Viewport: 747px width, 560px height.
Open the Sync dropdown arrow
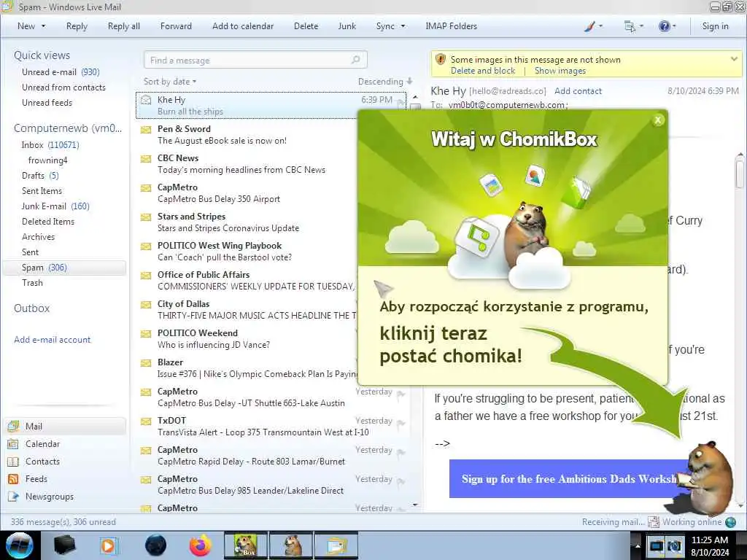403,26
